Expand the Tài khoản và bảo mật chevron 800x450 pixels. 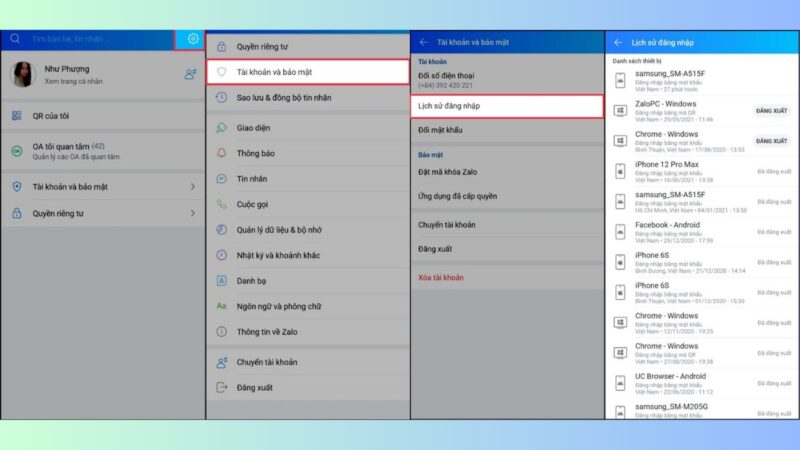coord(192,187)
